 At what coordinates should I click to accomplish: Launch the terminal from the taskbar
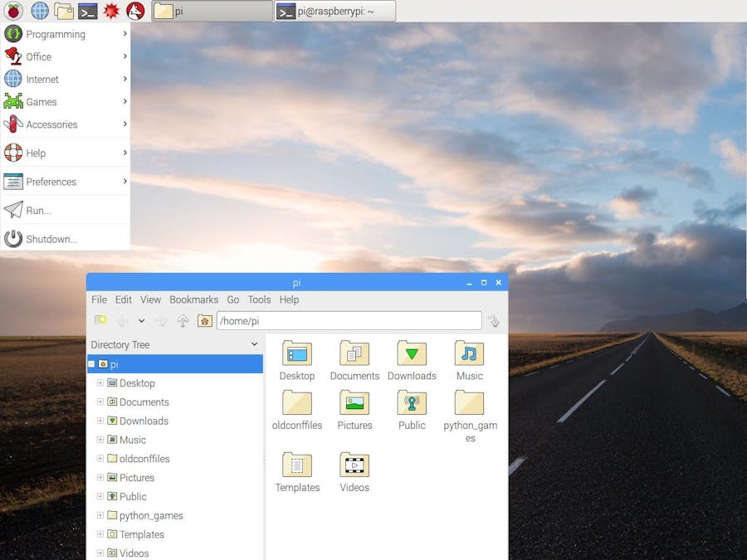(x=86, y=11)
